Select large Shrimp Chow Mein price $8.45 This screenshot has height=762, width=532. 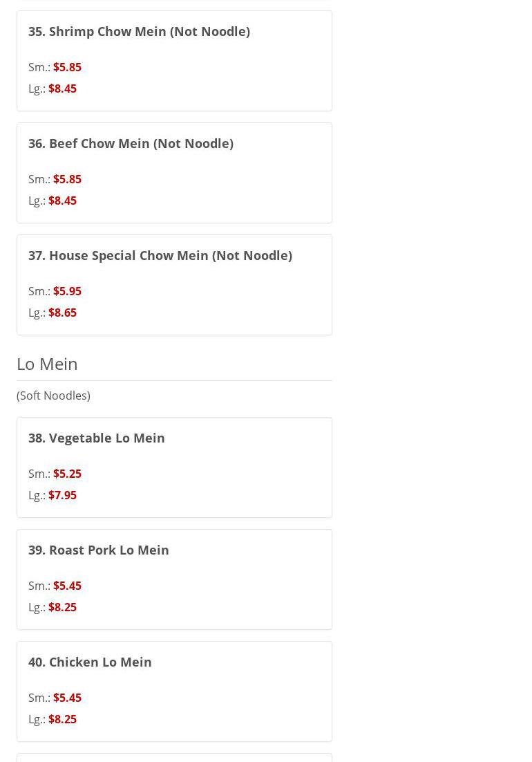(x=62, y=89)
